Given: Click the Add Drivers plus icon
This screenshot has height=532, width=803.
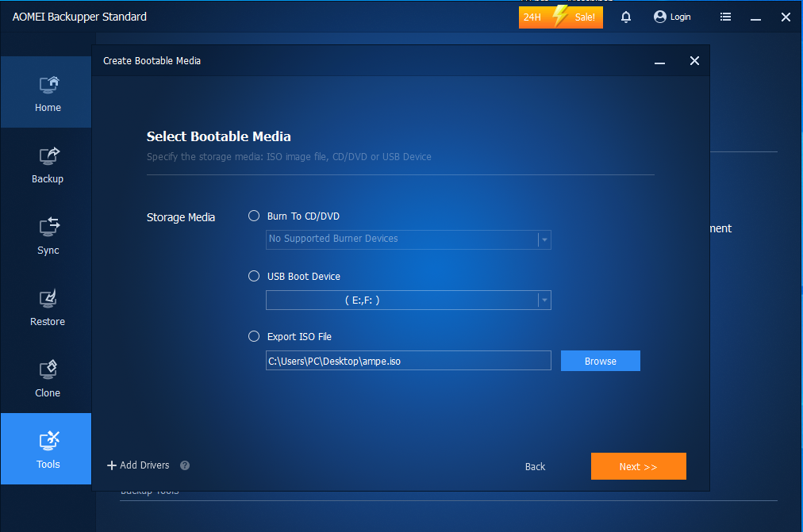Looking at the screenshot, I should point(112,465).
